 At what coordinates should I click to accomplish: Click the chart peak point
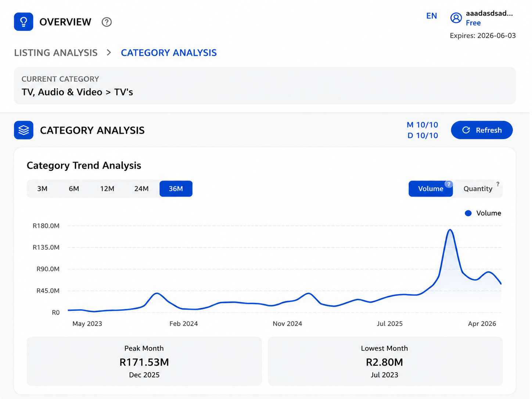(x=450, y=230)
